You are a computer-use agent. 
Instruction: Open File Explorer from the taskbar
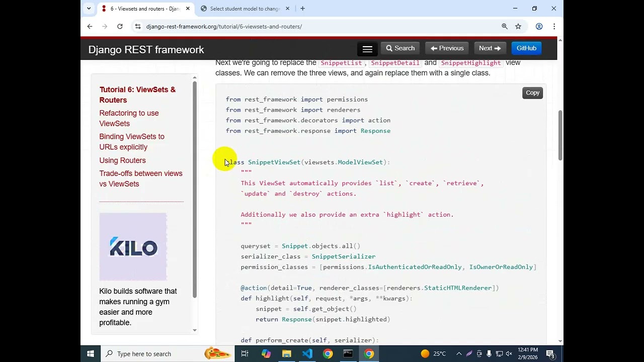tap(286, 354)
